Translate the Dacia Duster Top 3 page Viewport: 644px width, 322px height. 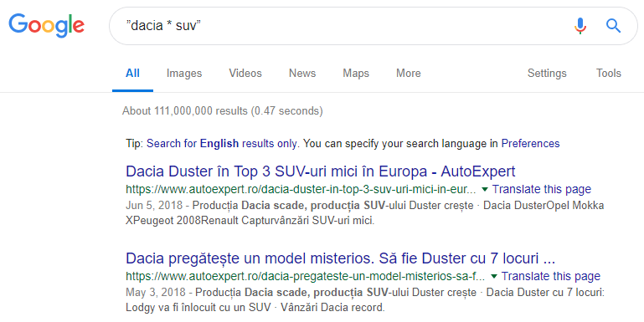[542, 189]
